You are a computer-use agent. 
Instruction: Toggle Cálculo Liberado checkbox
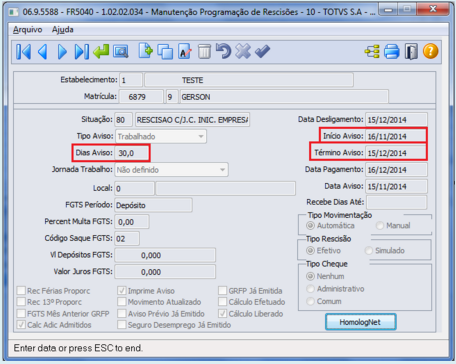click(222, 313)
